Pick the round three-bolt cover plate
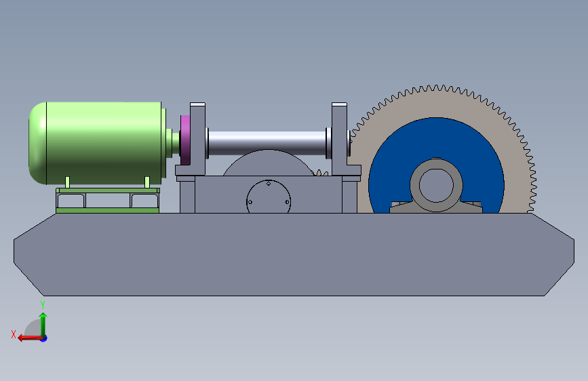Viewport: 588px width, 381px height. pos(269,198)
